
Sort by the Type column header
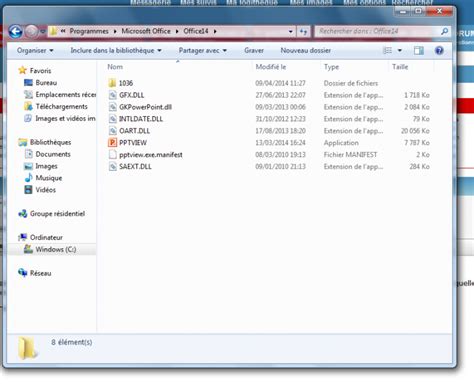(331, 67)
